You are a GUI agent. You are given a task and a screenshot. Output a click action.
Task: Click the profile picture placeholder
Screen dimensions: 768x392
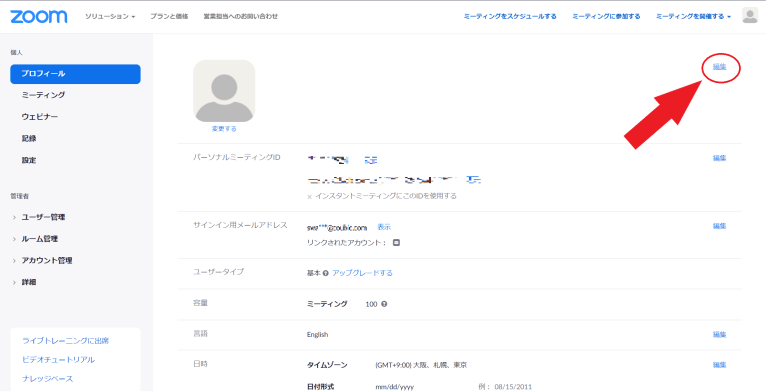pos(224,91)
